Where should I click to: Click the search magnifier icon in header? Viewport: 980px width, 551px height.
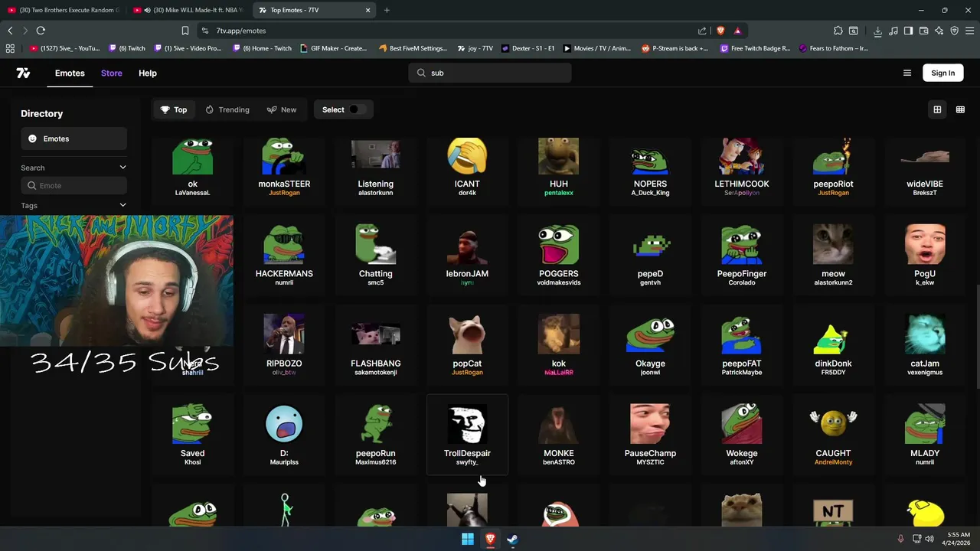421,73
